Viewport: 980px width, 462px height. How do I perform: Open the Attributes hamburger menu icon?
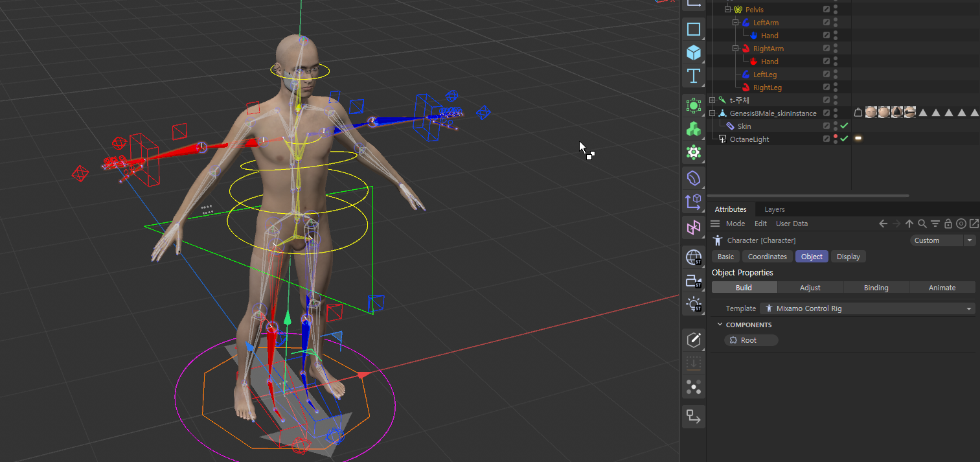coord(715,224)
